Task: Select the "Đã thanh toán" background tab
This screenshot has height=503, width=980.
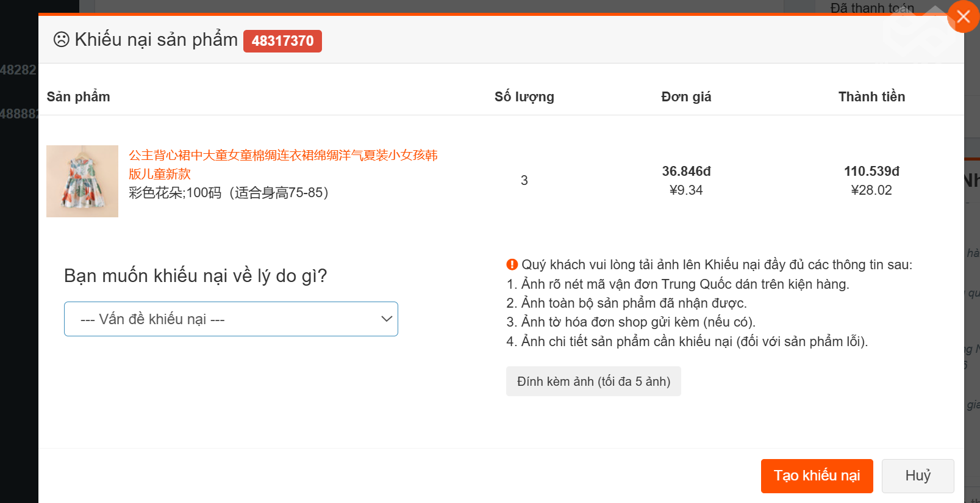Action: pos(871,8)
